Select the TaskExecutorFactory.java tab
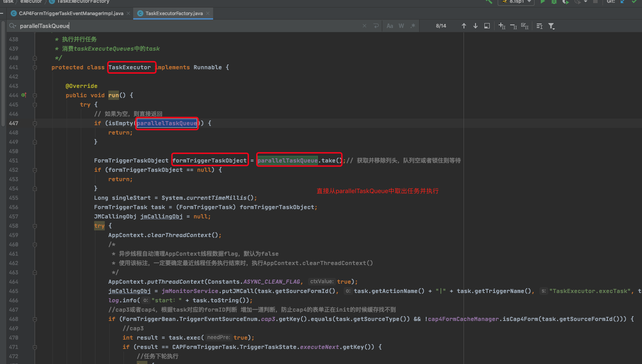The image size is (642, 364). [174, 13]
